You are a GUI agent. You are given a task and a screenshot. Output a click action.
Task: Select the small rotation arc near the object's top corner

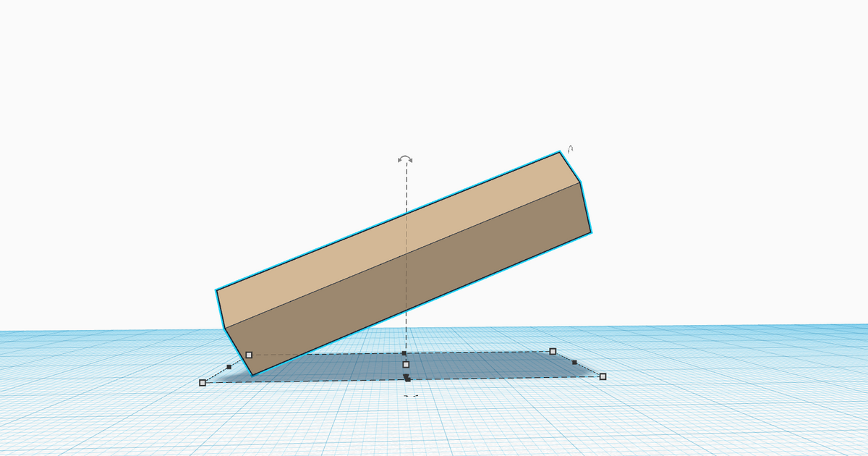tap(570, 149)
